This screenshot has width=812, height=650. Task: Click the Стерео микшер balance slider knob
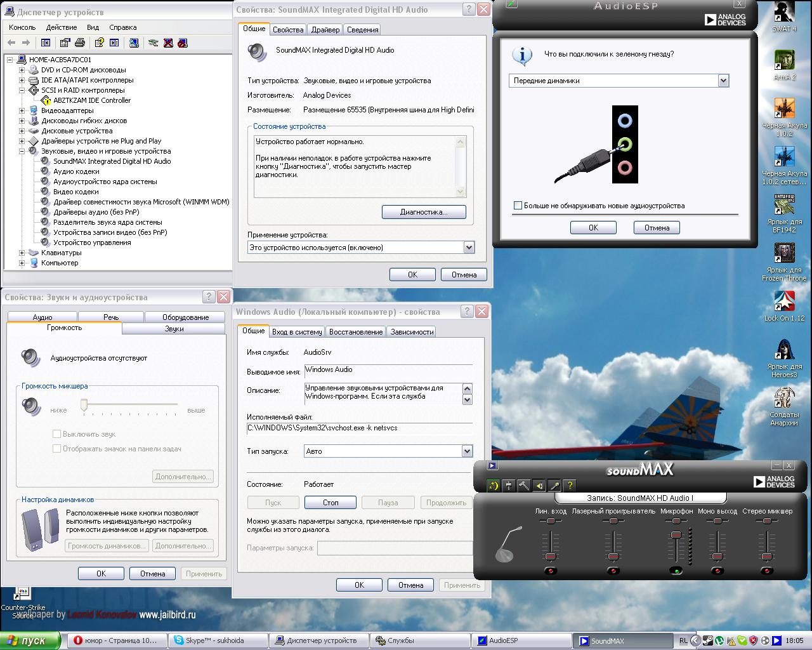point(767,521)
